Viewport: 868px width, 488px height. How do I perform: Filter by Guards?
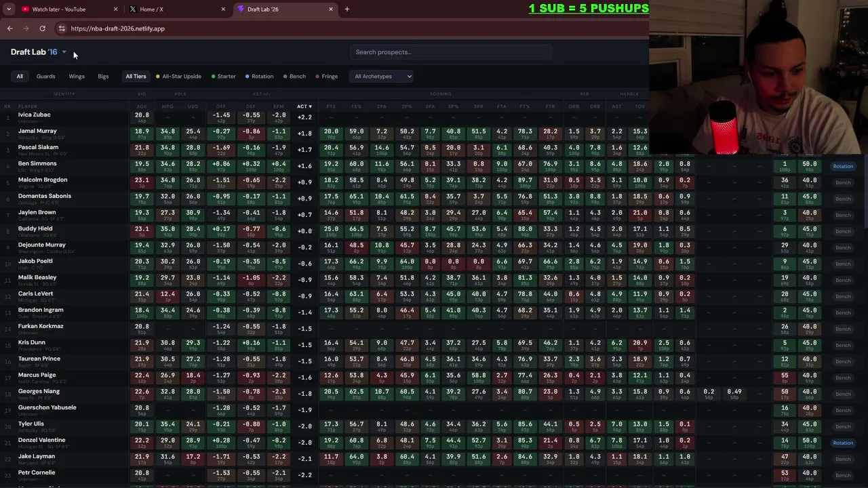point(45,77)
